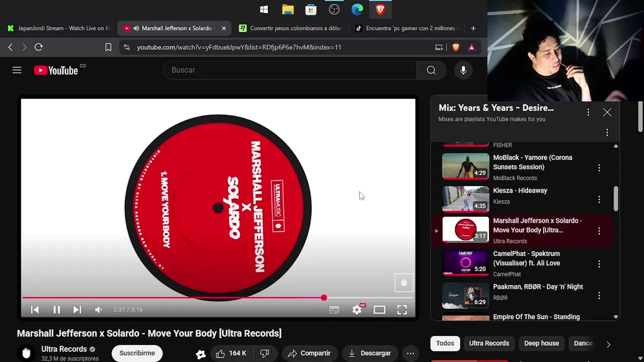Viewport: 644px width, 362px height.
Task: Select Paakman, RBØR - Day 'n' Night title
Action: [538, 287]
